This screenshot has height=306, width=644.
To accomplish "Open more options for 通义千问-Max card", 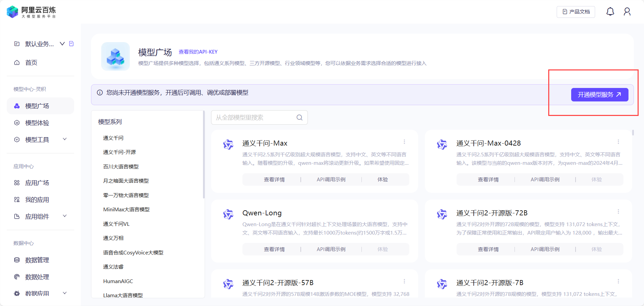I will 404,142.
